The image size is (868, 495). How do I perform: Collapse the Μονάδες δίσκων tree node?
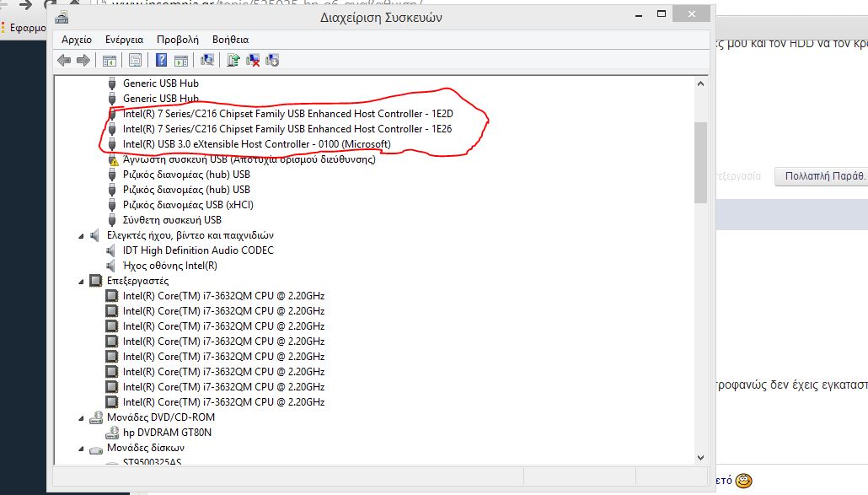pyautogui.click(x=82, y=449)
